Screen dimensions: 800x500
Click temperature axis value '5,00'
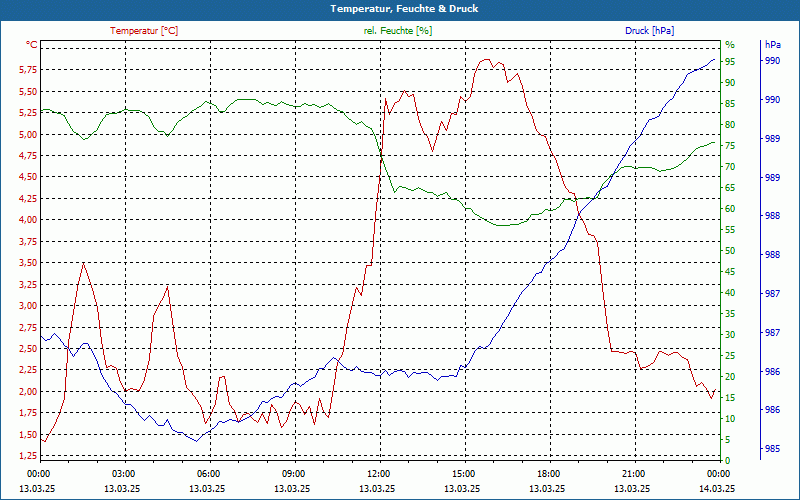coord(28,135)
